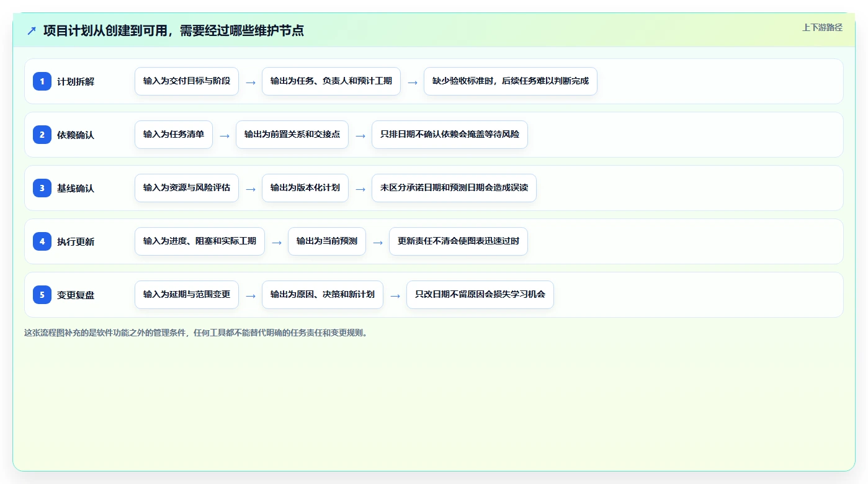Click the 只排日期不确认依赖会掩盖等待风险 box
868x484 pixels.
point(450,135)
